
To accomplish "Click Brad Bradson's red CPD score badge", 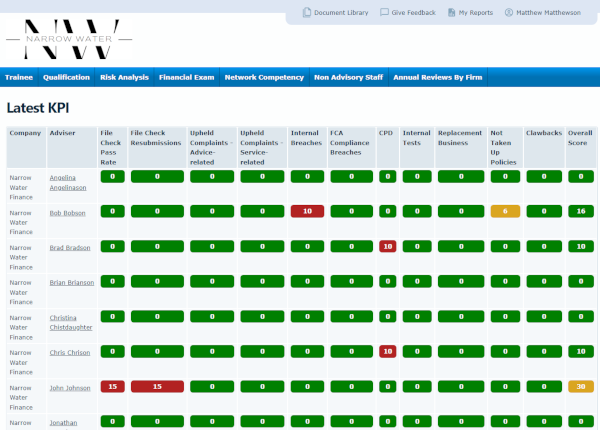I will 388,246.
